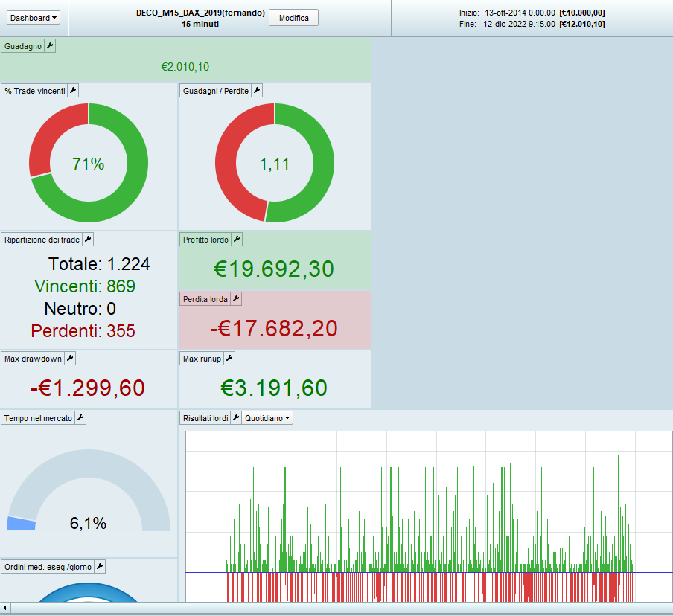Click the 71% winning trades donut chart
The image size is (673, 616).
(x=89, y=163)
